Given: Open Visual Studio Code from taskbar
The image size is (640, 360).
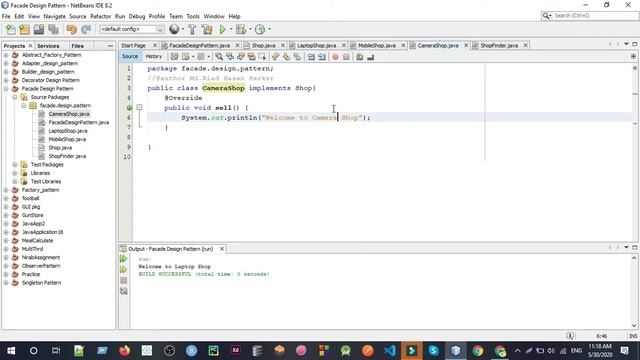Looking at the screenshot, I should [390, 351].
